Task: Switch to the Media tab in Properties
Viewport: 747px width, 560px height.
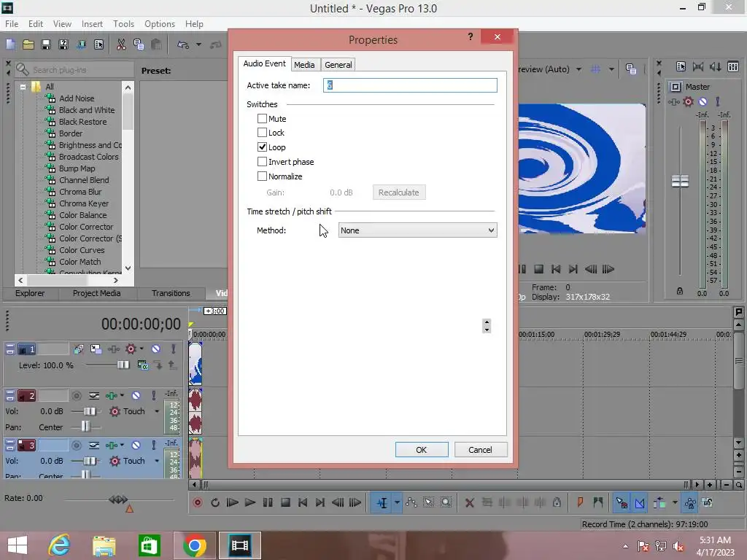Action: click(x=304, y=65)
